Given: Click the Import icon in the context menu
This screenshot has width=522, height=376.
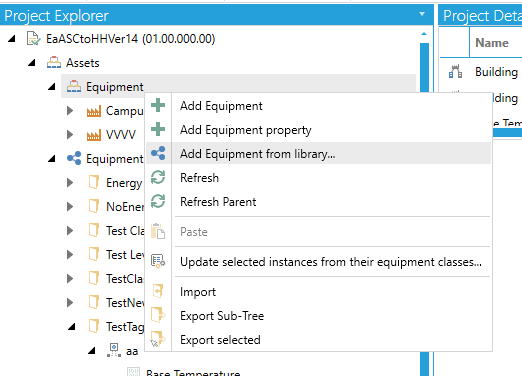Looking at the screenshot, I should pyautogui.click(x=158, y=291).
